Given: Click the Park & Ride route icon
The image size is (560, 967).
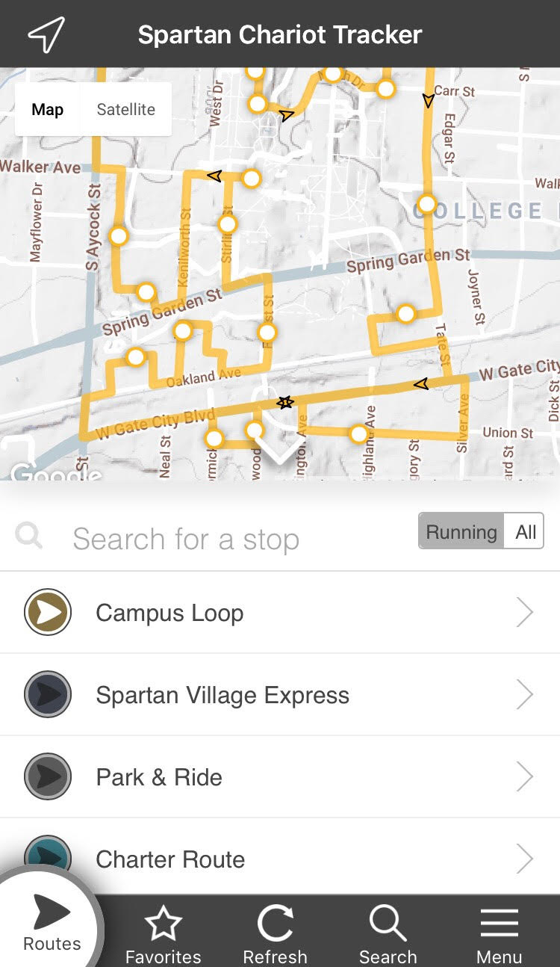Looking at the screenshot, I should 48,777.
